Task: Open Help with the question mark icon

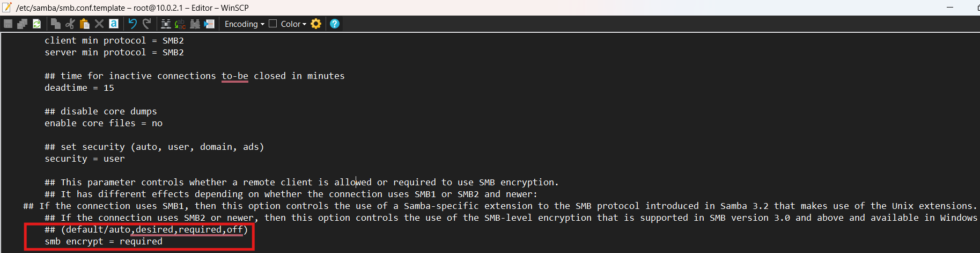Action: coord(335,24)
